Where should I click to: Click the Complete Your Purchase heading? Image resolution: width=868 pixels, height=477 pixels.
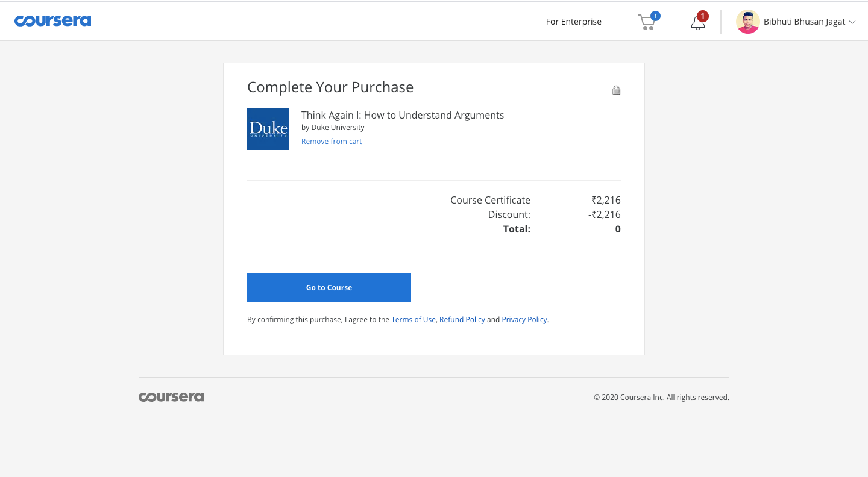click(x=330, y=87)
